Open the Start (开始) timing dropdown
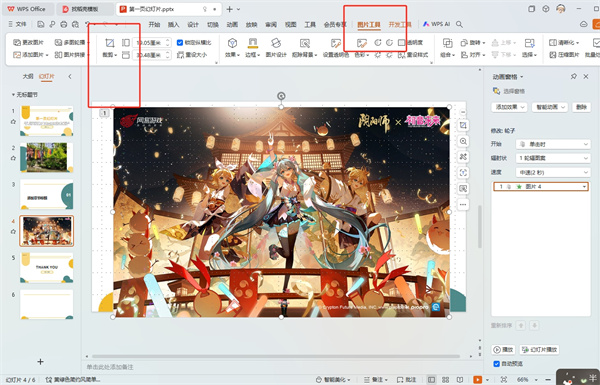Viewport: 600px width, 385px height. coord(553,144)
